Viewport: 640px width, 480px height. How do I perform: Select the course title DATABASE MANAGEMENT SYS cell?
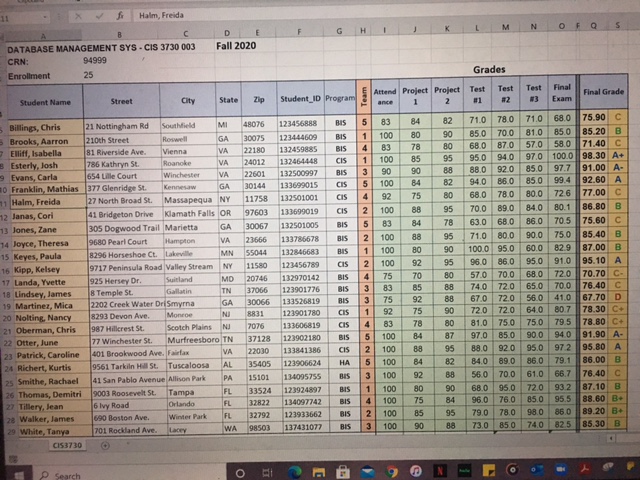pos(101,48)
